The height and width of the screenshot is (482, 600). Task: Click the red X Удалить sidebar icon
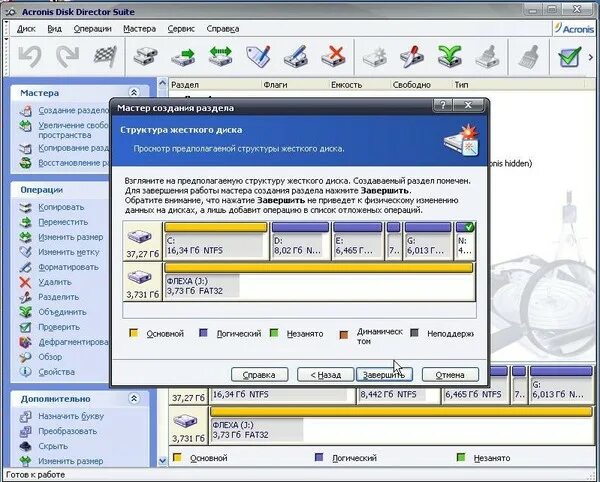[25, 282]
